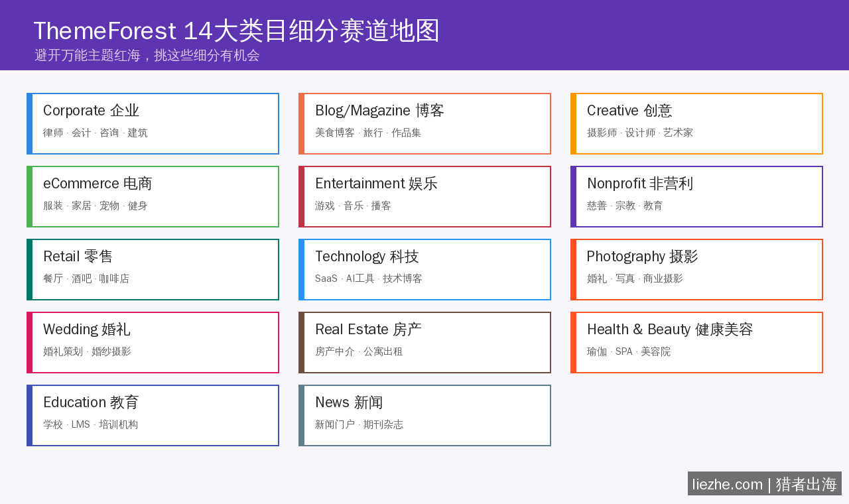This screenshot has height=504, width=849.
Task: Click the Corporate 企业 card title
Action: [91, 111]
